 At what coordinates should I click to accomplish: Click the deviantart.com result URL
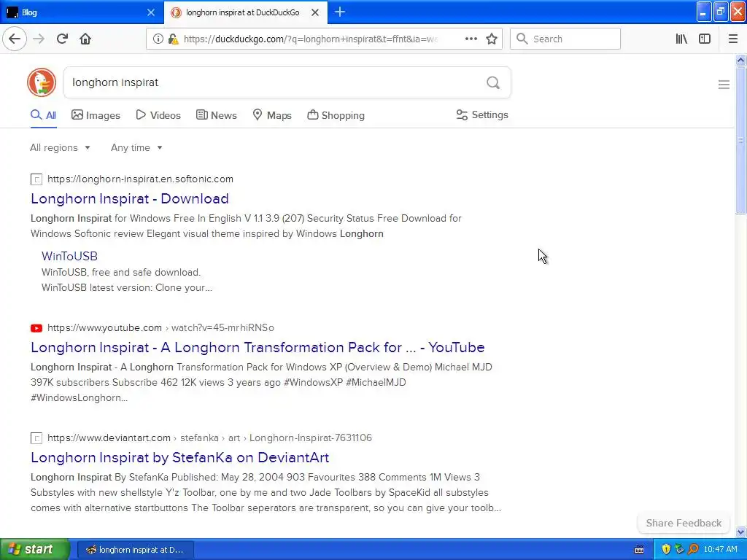209,437
